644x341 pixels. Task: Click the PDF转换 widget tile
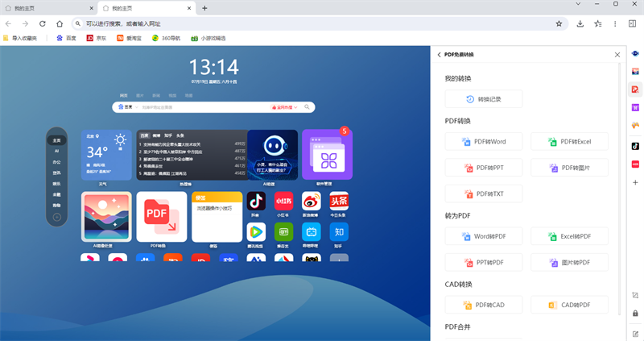tap(161, 216)
